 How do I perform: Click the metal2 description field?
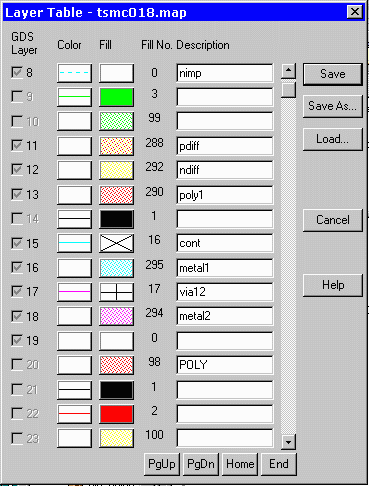(225, 316)
